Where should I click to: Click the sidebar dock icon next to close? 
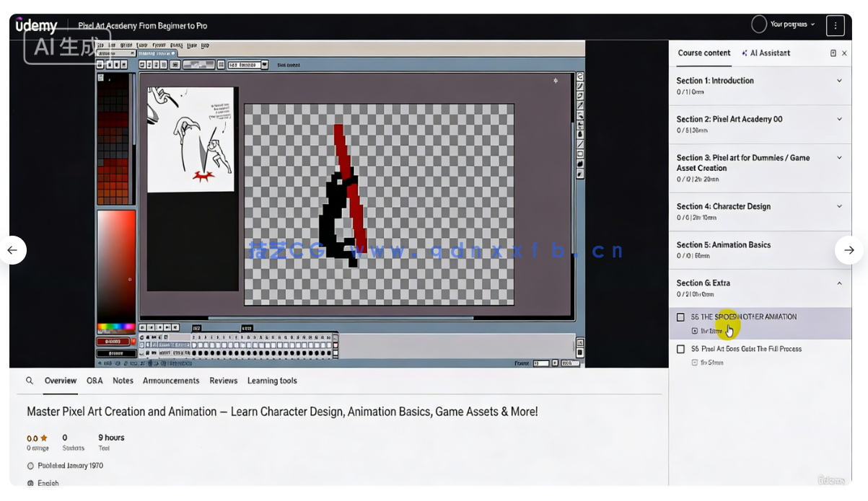pos(833,53)
